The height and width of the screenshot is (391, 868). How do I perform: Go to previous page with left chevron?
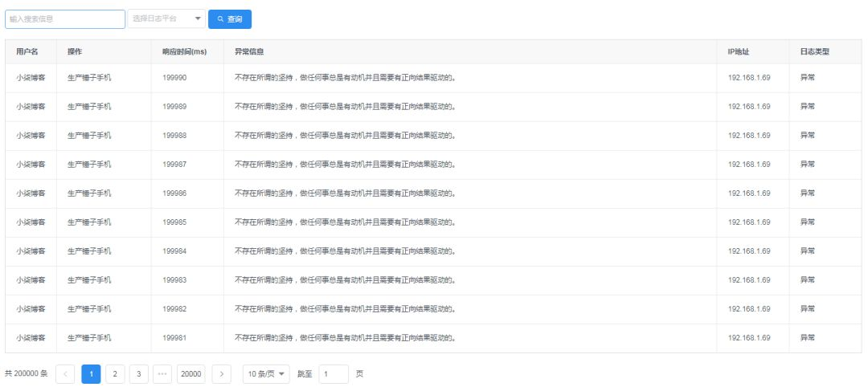65,374
